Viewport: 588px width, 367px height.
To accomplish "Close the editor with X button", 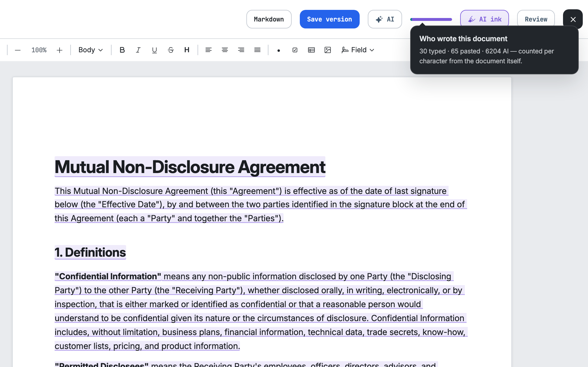I will coord(573,19).
